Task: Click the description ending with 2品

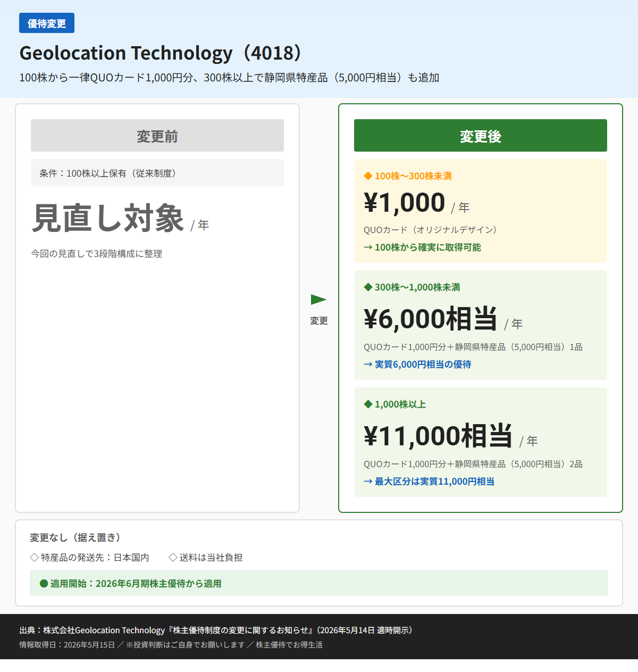Action: tap(473, 464)
